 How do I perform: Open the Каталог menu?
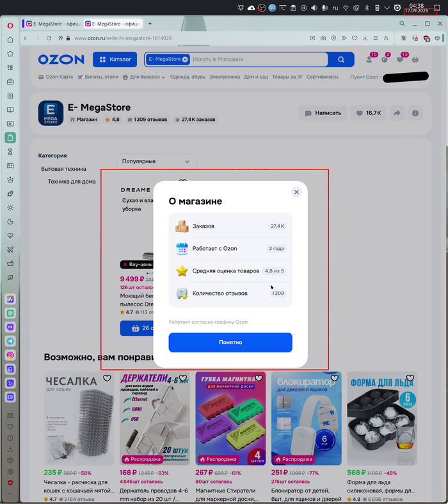(x=115, y=59)
